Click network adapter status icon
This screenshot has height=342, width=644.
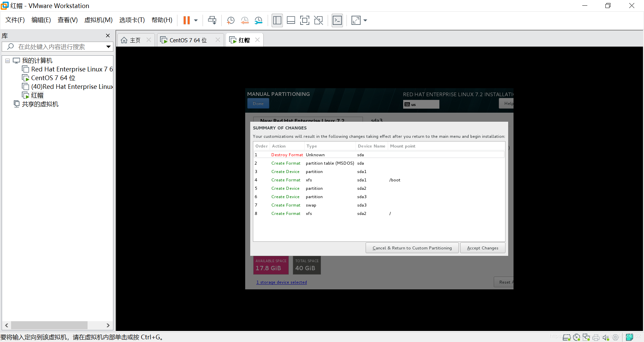point(586,337)
